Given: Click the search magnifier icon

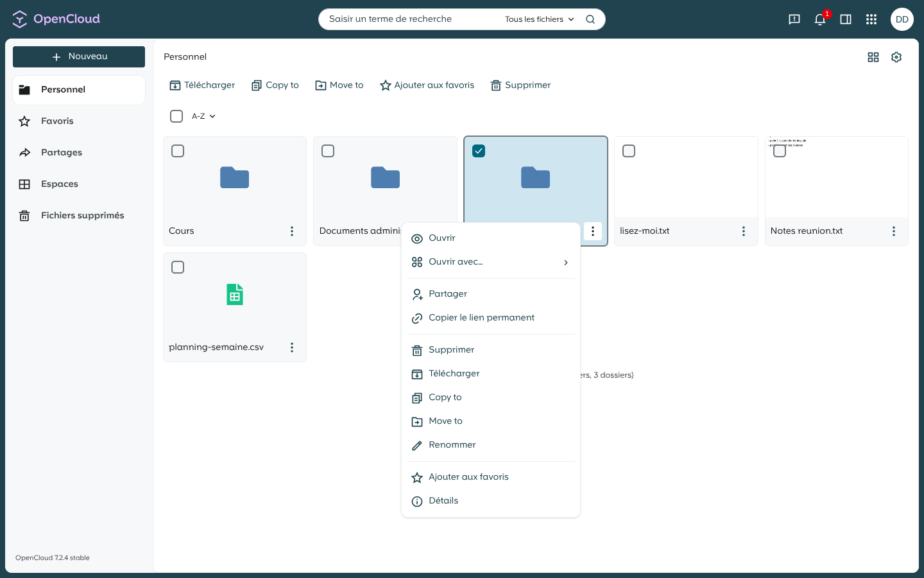Looking at the screenshot, I should (590, 19).
